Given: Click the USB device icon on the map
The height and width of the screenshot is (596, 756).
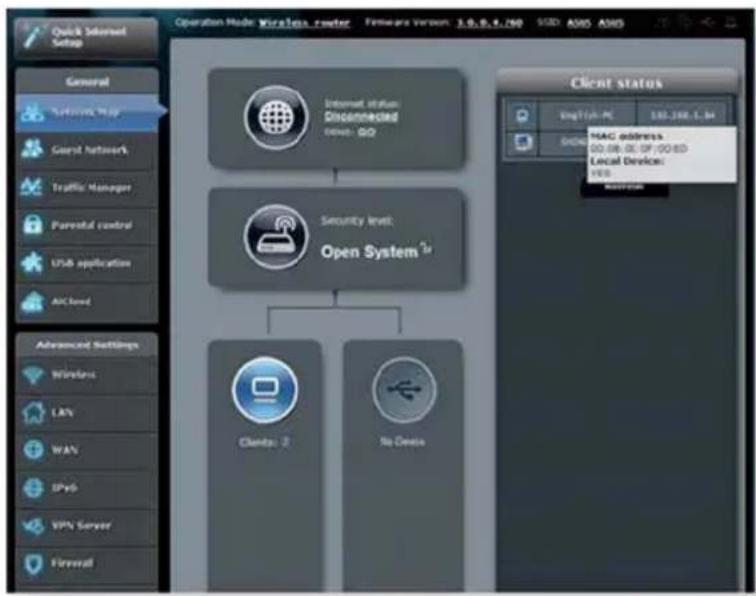Looking at the screenshot, I should click(405, 390).
